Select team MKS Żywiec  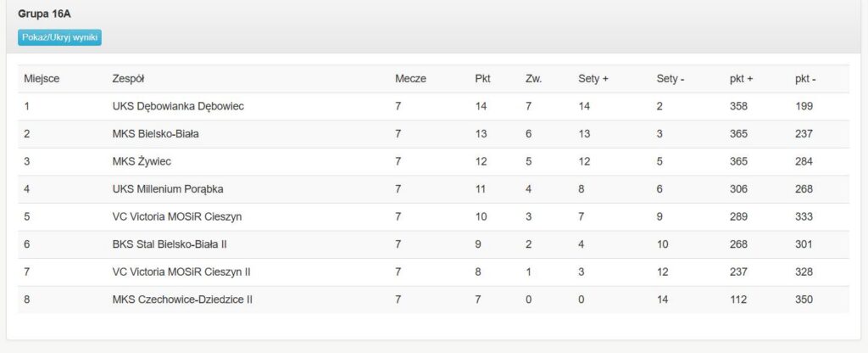(142, 162)
